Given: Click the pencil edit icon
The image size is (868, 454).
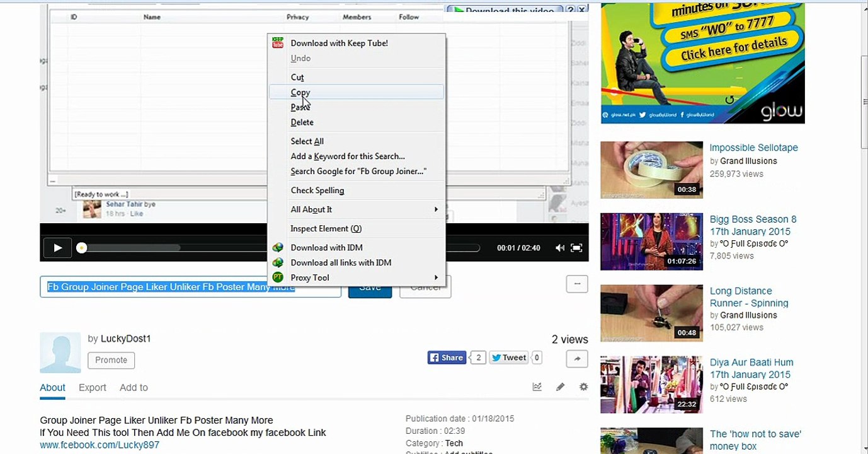Looking at the screenshot, I should pyautogui.click(x=560, y=387).
